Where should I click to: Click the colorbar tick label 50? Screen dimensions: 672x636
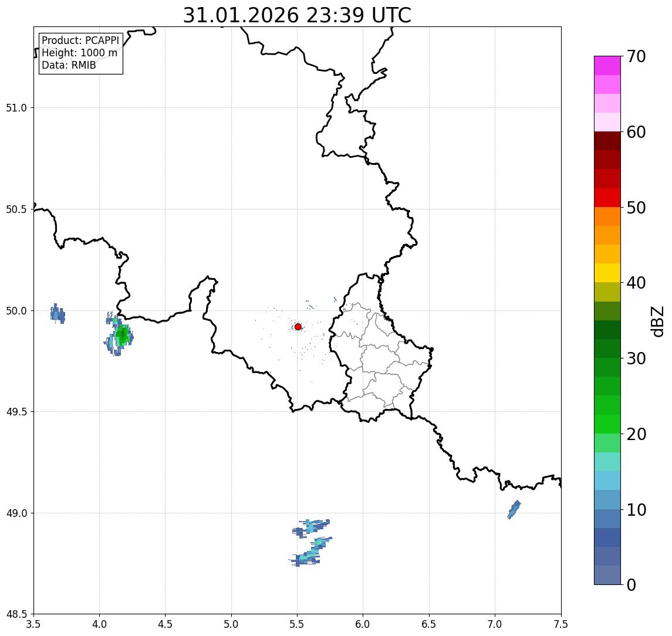(636, 208)
